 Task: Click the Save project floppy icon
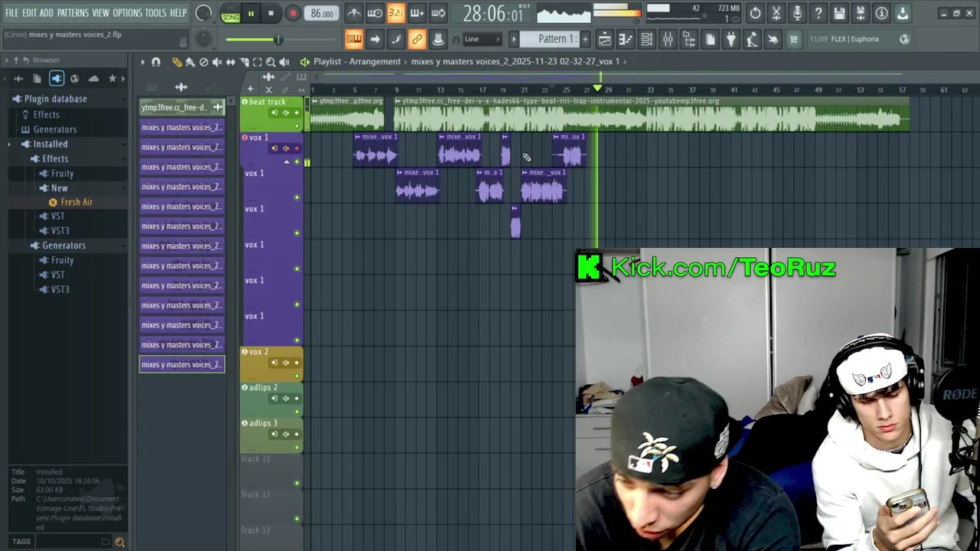839,13
